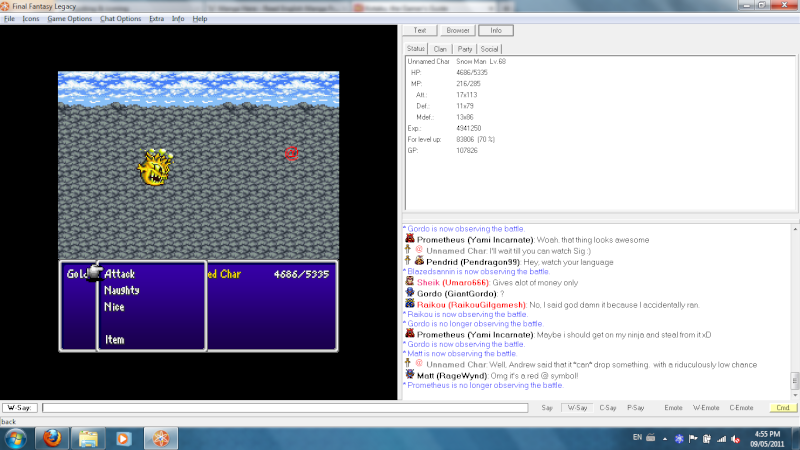Click the Info panel button
Image resolution: width=800 pixels, height=450 pixels.
pyautogui.click(x=496, y=31)
